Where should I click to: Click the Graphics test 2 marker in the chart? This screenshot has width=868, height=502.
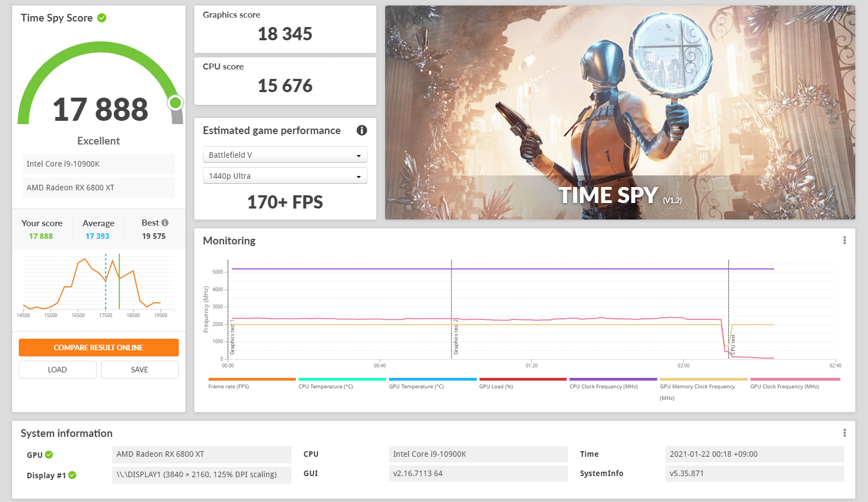click(x=456, y=337)
